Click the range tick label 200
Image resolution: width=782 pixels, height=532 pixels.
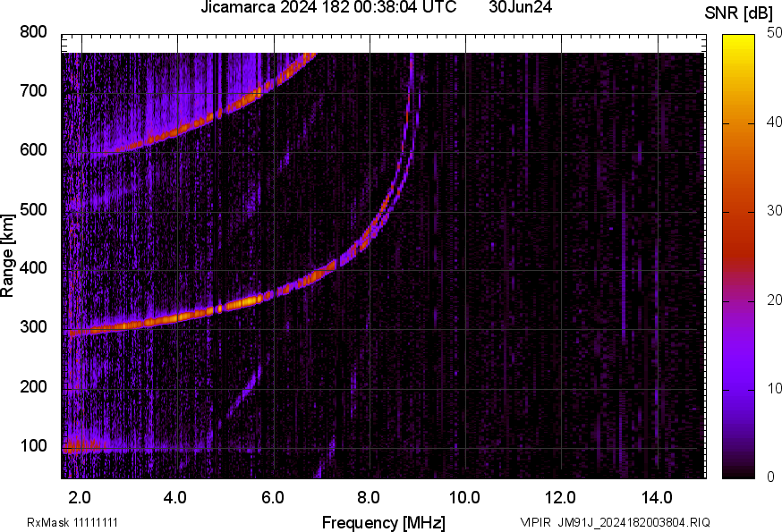click(33, 386)
